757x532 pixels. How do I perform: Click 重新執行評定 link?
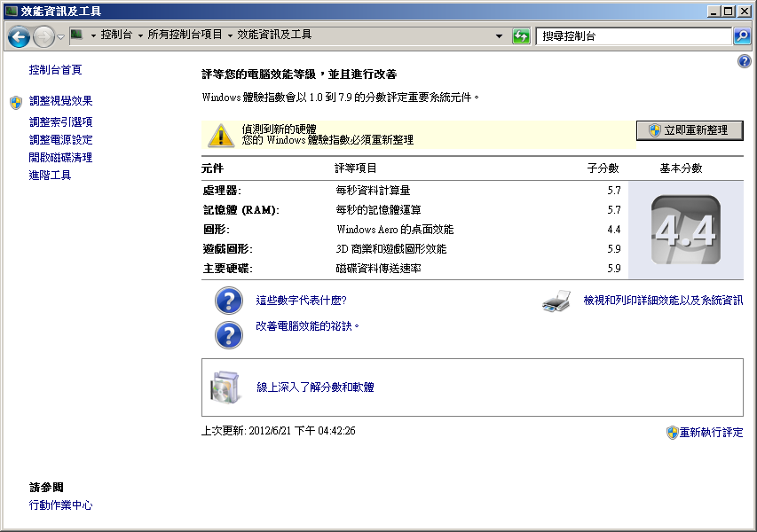[711, 433]
